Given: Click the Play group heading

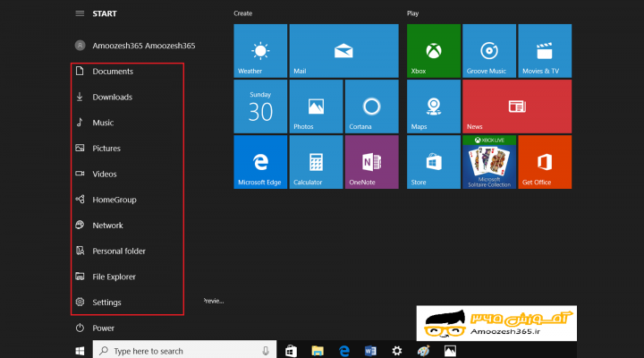Looking at the screenshot, I should click(412, 13).
